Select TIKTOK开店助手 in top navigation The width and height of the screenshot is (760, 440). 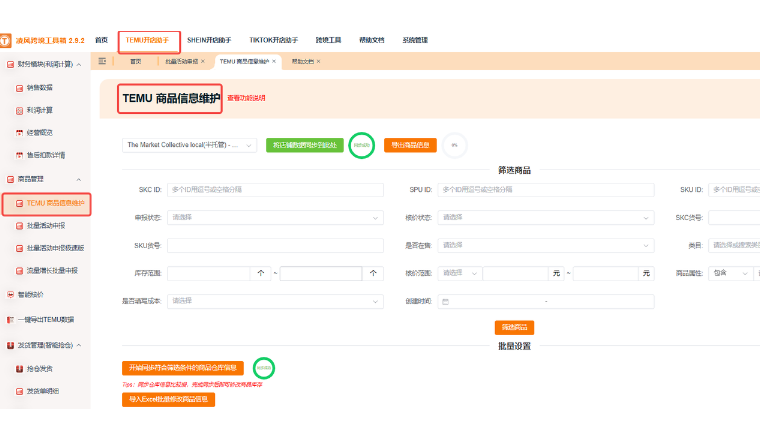pos(273,40)
